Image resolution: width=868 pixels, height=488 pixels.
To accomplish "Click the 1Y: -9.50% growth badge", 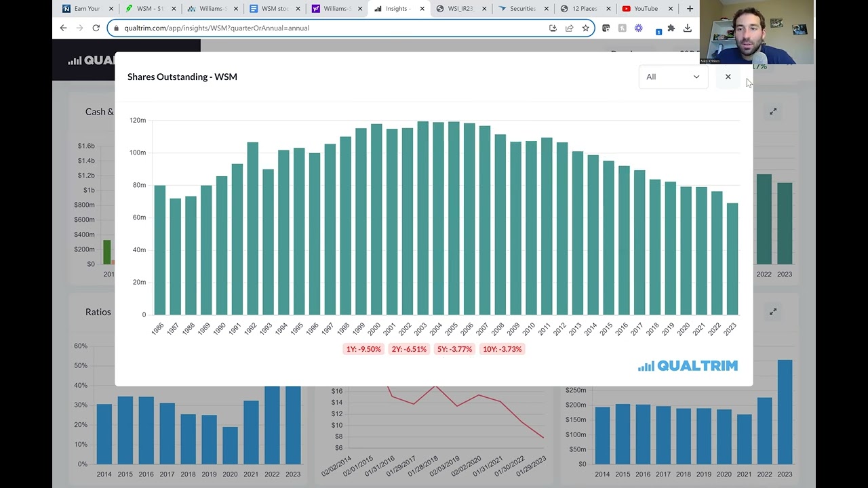I will (363, 349).
